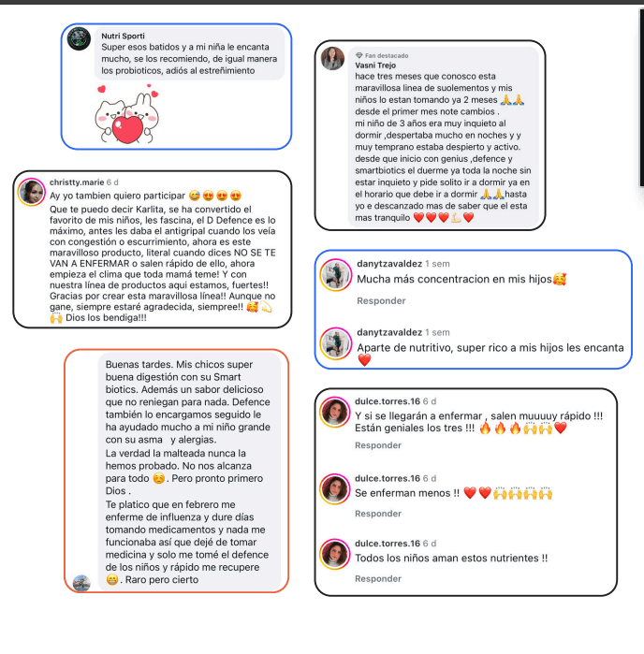Click the Fan destacado badge
The height and width of the screenshot is (654, 644).
click(382, 55)
